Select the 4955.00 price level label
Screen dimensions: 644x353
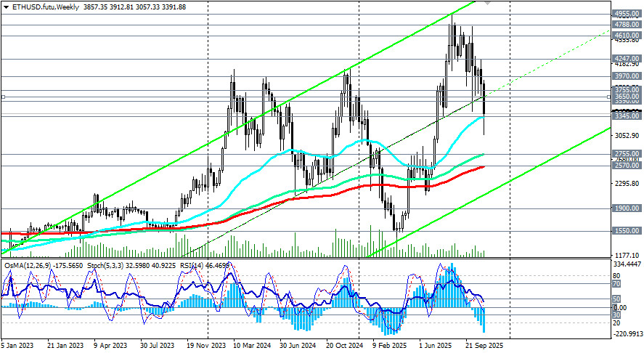pos(627,13)
